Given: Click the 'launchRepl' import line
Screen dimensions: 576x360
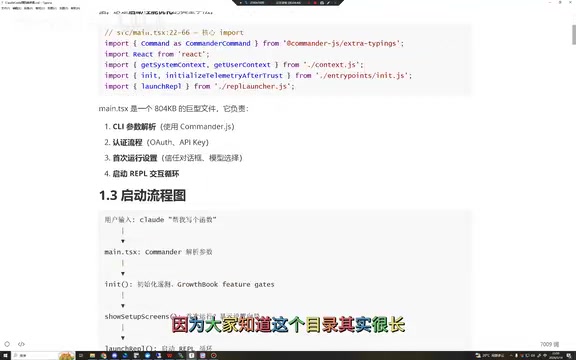Looking at the screenshot, I should pos(199,86).
